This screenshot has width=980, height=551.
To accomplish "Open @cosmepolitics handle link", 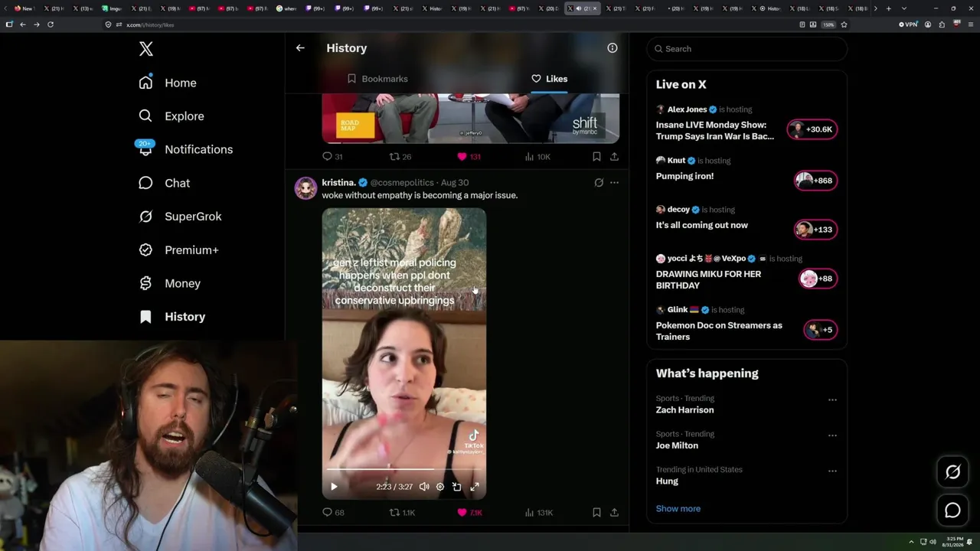I will pyautogui.click(x=403, y=182).
